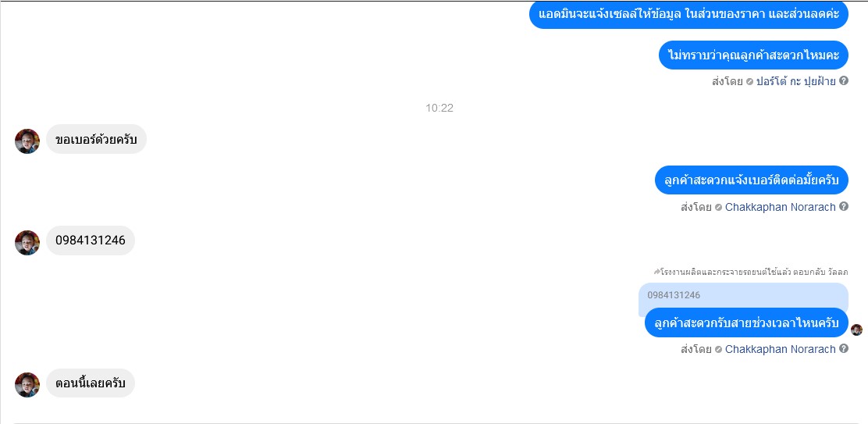Click small seen-by avatar beside last blue message

point(856,330)
